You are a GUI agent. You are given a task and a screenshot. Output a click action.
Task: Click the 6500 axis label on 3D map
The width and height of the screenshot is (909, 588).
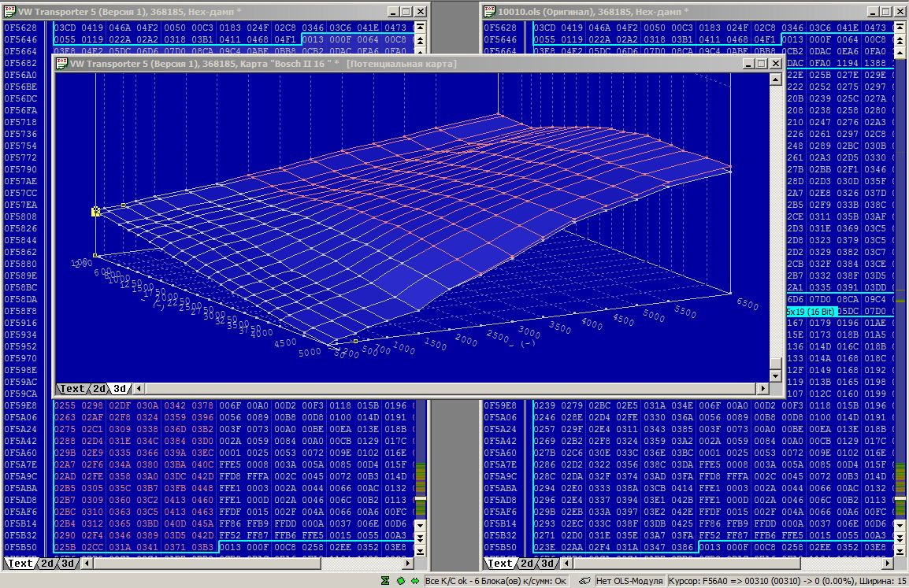(748, 304)
